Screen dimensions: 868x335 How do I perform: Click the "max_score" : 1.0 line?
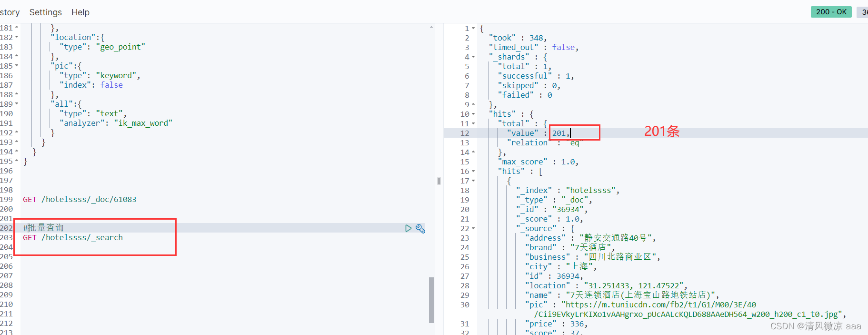pyautogui.click(x=538, y=162)
